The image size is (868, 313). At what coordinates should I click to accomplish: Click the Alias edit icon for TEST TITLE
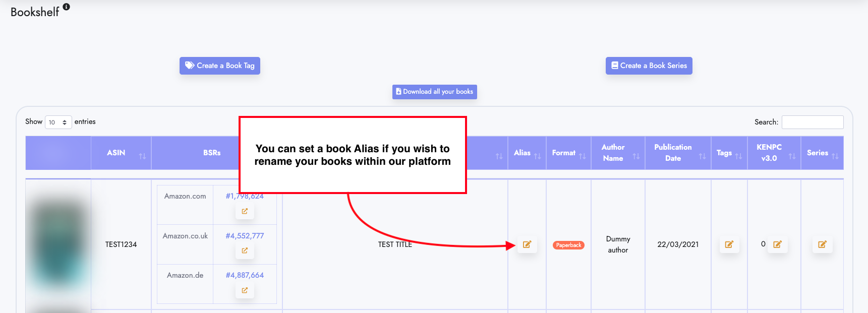[527, 244]
